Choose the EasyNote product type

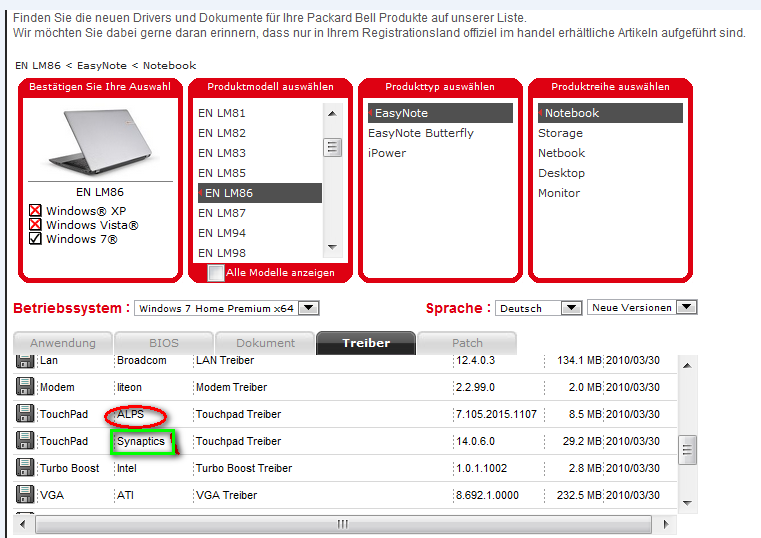tap(440, 113)
